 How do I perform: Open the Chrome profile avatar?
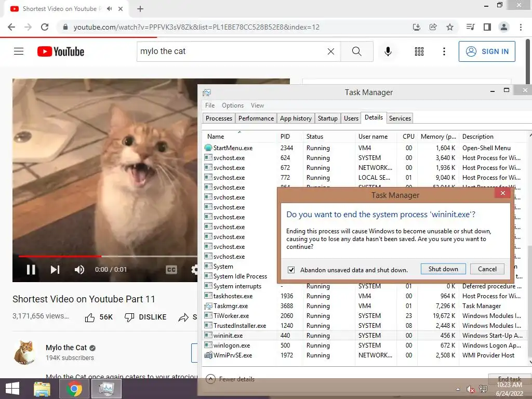point(504,27)
